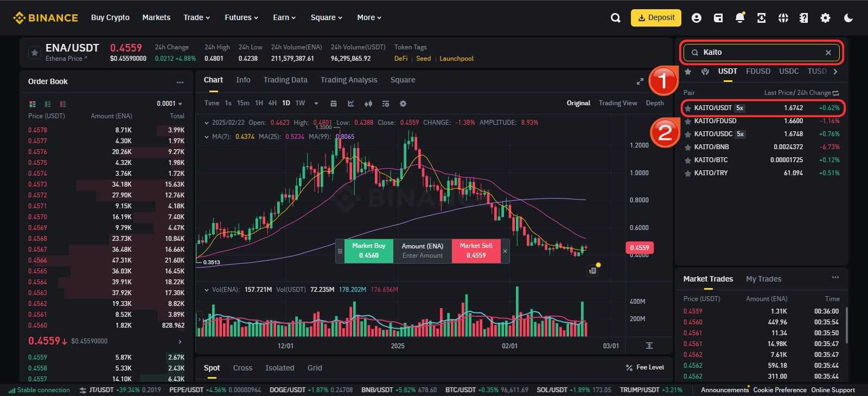Click the reset chart scale icon

(649, 346)
